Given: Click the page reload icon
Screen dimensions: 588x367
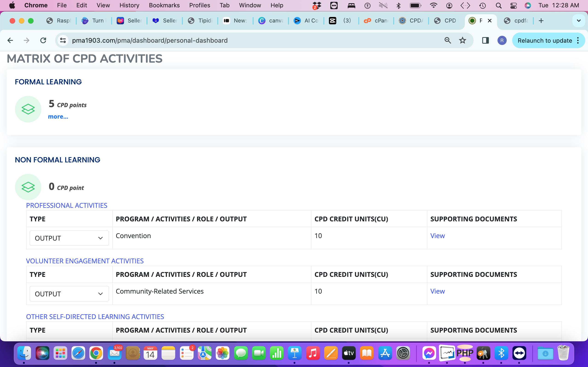Looking at the screenshot, I should (x=43, y=40).
